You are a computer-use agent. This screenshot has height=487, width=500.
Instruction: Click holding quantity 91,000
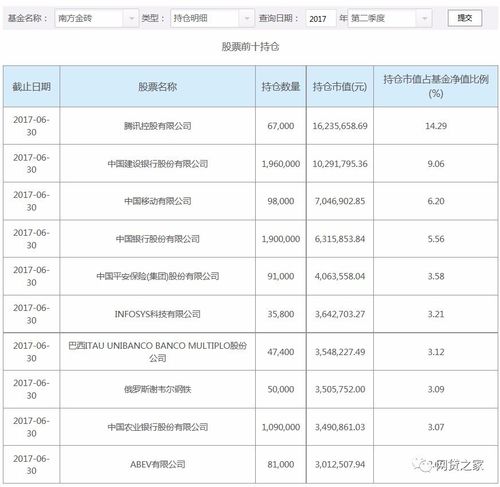tap(281, 276)
